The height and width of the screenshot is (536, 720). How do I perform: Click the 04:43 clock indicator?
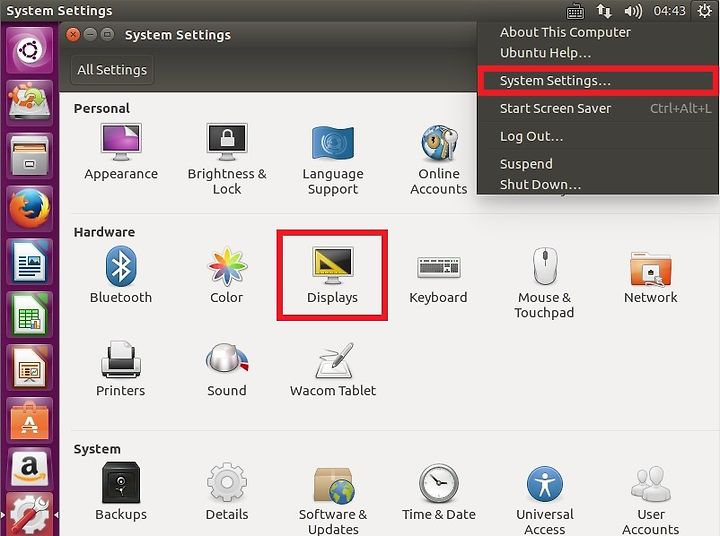click(669, 11)
